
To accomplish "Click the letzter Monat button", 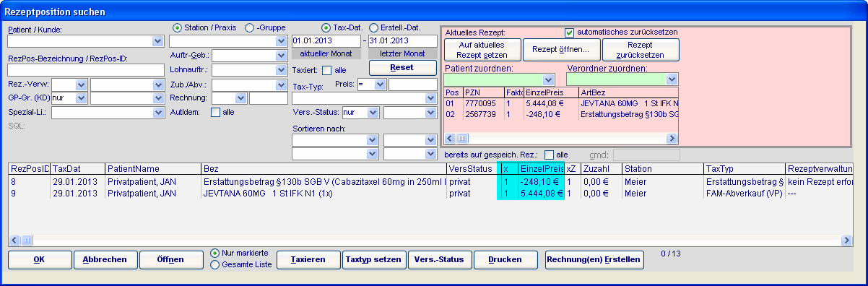I will pyautogui.click(x=402, y=53).
